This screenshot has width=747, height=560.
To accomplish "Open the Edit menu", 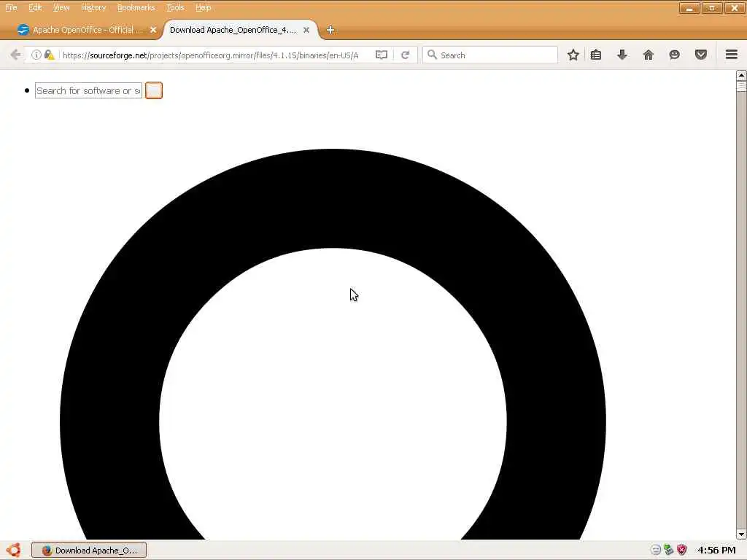I will pyautogui.click(x=35, y=7).
